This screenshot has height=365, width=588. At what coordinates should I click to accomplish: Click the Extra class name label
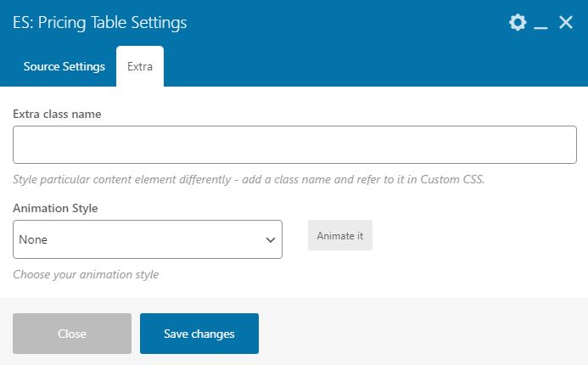57,114
